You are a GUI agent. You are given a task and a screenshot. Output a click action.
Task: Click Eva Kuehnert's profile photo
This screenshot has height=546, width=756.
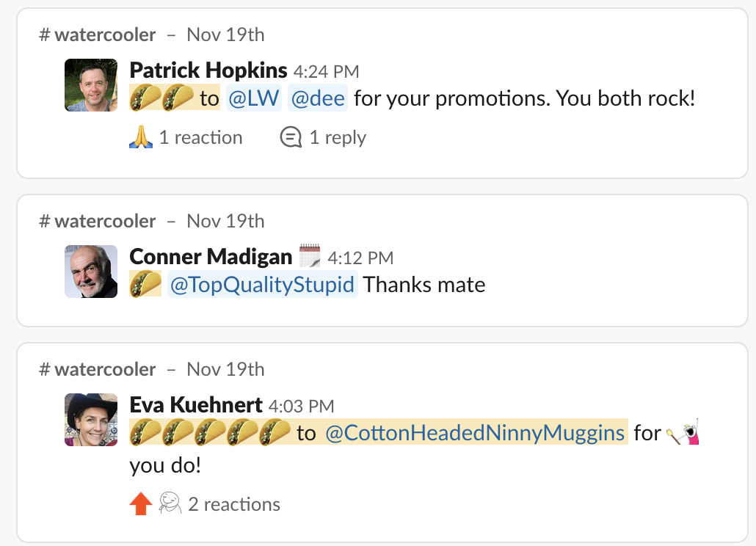[91, 420]
